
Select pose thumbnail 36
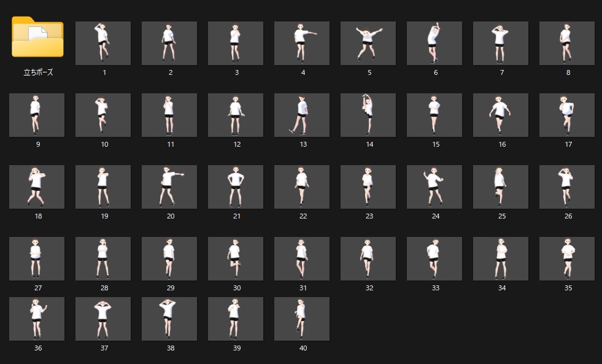pyautogui.click(x=37, y=319)
